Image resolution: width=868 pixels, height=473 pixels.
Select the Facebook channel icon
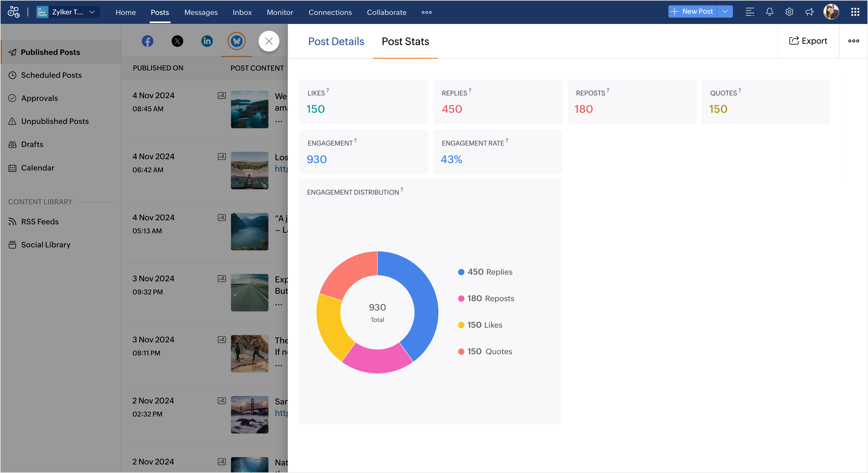147,41
